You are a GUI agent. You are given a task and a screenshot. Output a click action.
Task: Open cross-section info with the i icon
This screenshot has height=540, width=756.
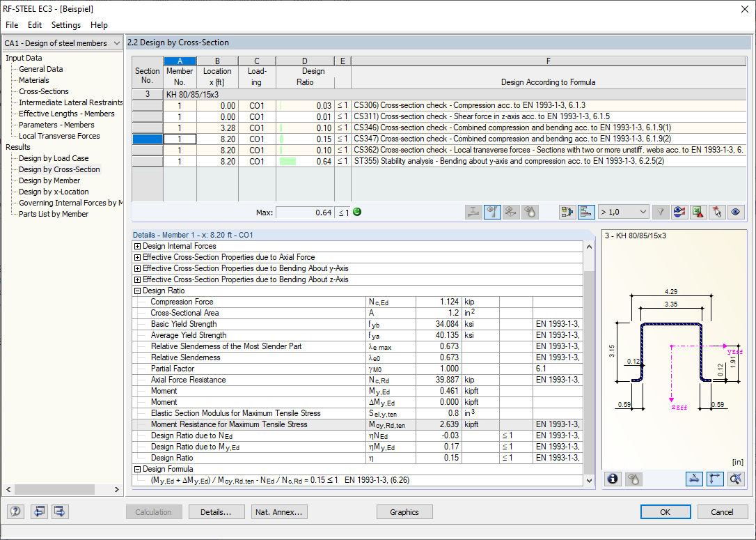[613, 479]
